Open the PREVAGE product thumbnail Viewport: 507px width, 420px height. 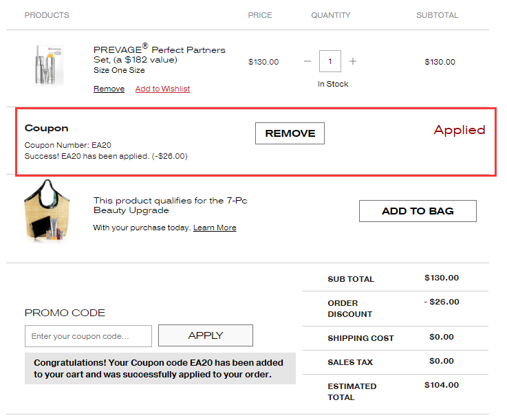point(48,65)
